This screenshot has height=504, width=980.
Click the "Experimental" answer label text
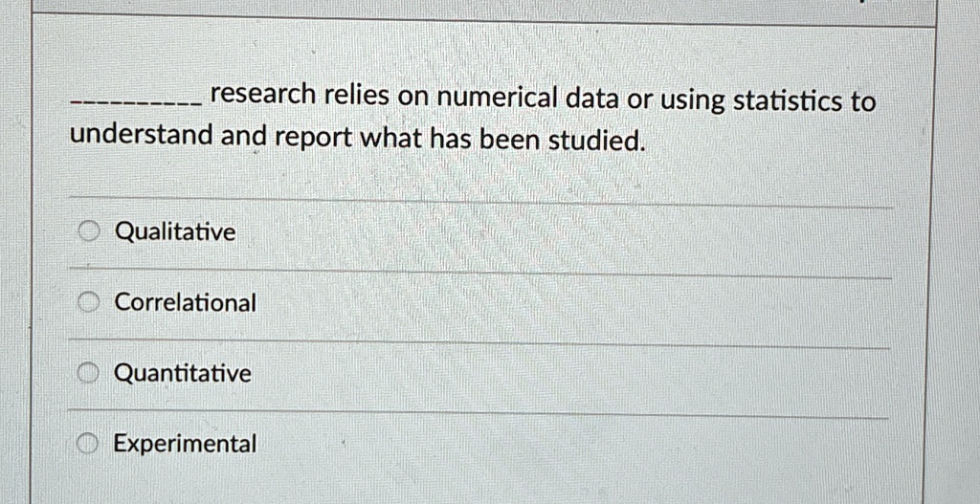185,444
